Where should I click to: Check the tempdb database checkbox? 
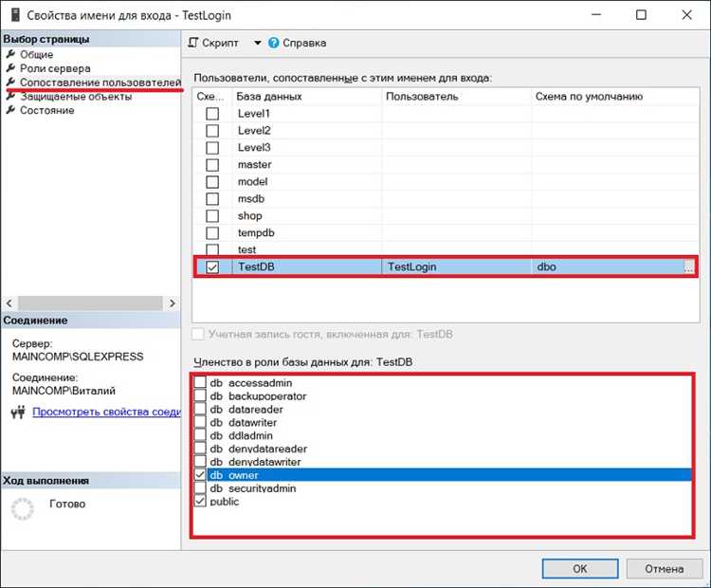click(212, 232)
